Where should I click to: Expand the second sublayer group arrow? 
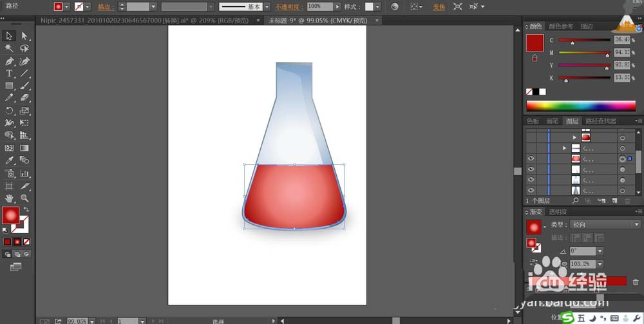(564, 148)
